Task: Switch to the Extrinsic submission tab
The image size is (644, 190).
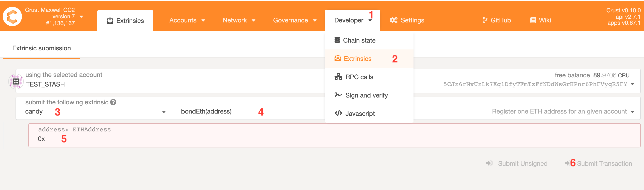Action: tap(42, 48)
